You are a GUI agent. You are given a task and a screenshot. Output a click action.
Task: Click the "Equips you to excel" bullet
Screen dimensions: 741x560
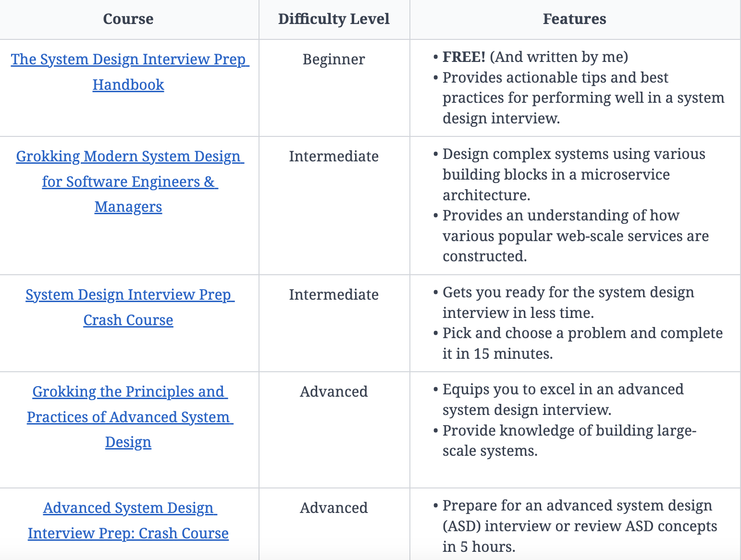(x=563, y=390)
